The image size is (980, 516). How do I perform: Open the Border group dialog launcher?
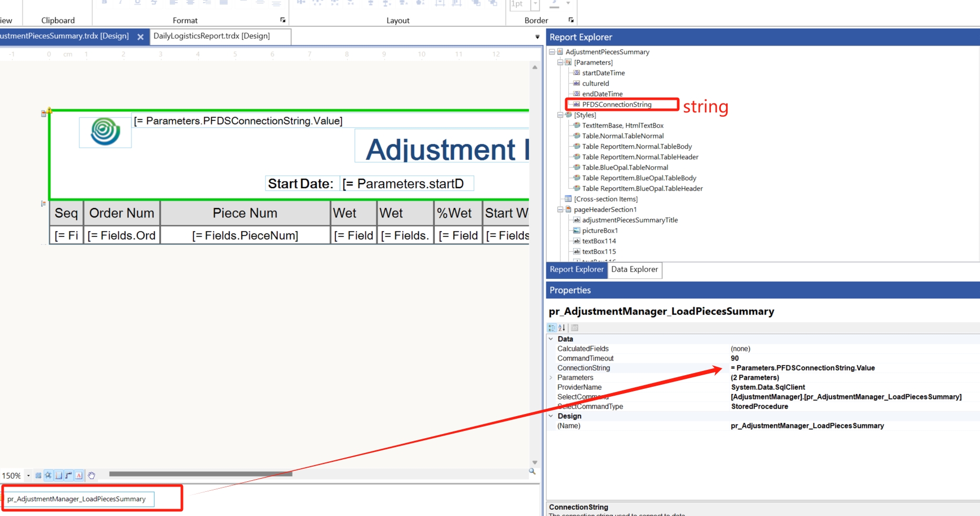click(571, 20)
